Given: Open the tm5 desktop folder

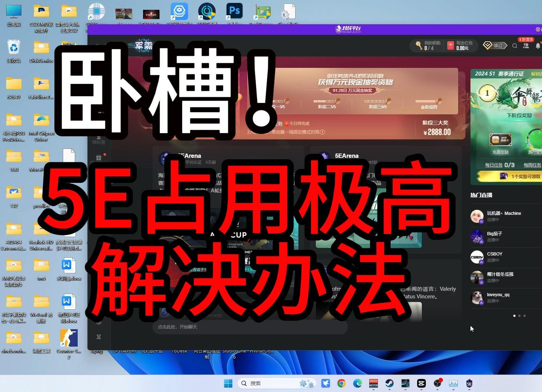Looking at the screenshot, I should 41,269.
